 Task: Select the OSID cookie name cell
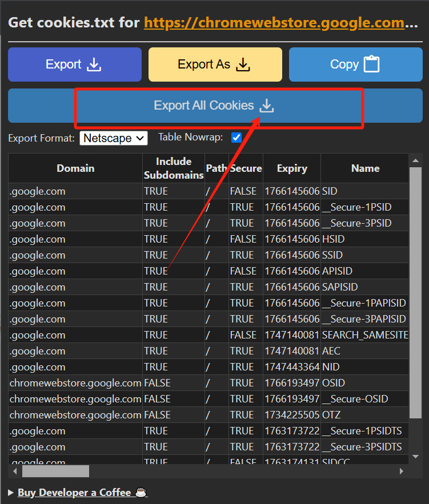tap(365, 383)
